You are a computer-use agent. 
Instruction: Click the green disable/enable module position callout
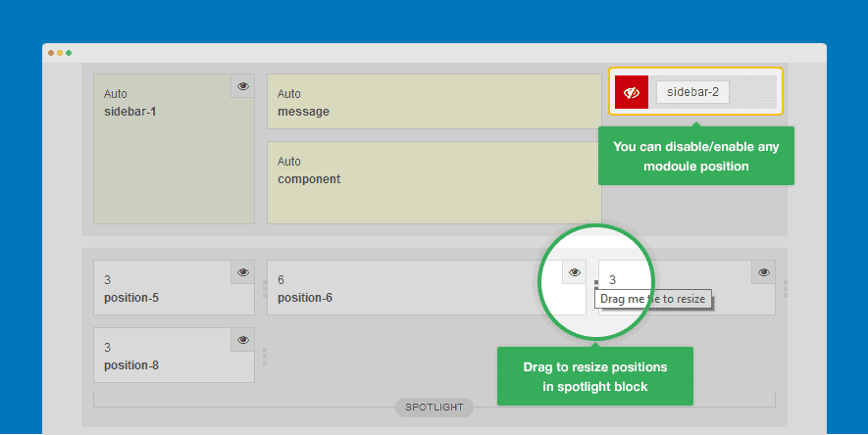tap(695, 156)
